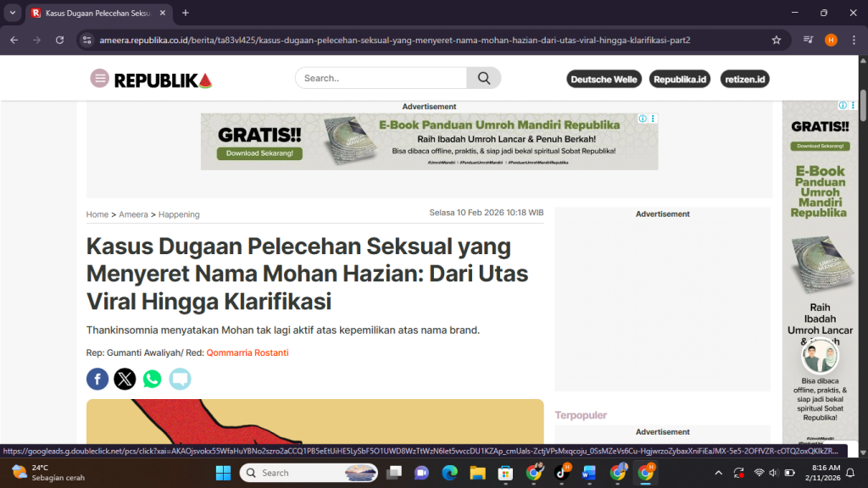This screenshot has width=868, height=488.
Task: Show hidden system tray icons
Action: coord(719,473)
